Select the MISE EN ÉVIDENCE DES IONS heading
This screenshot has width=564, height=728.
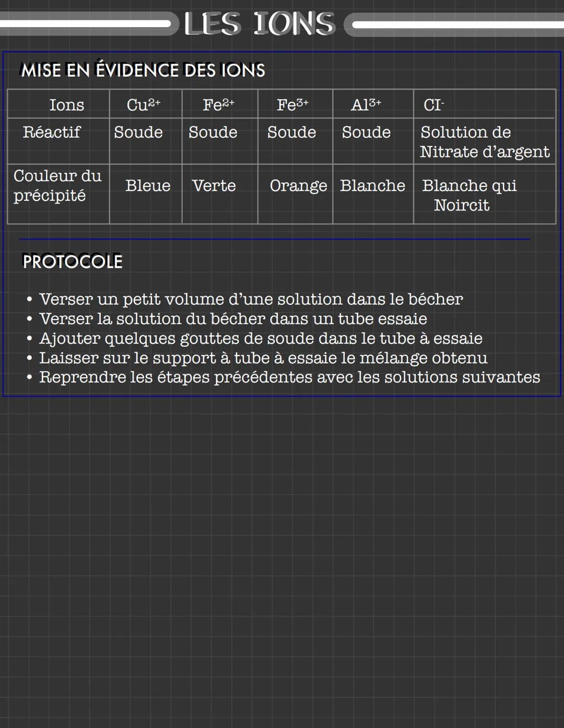[143, 70]
